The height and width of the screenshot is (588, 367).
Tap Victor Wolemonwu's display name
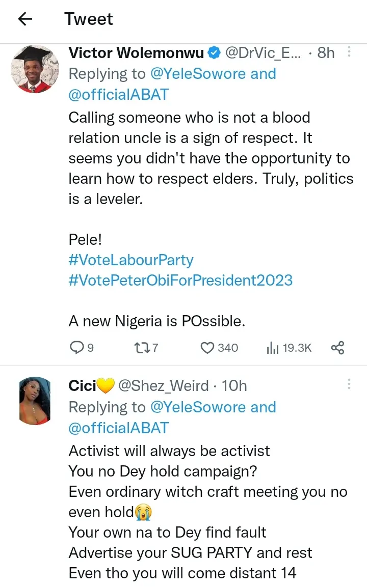136,52
